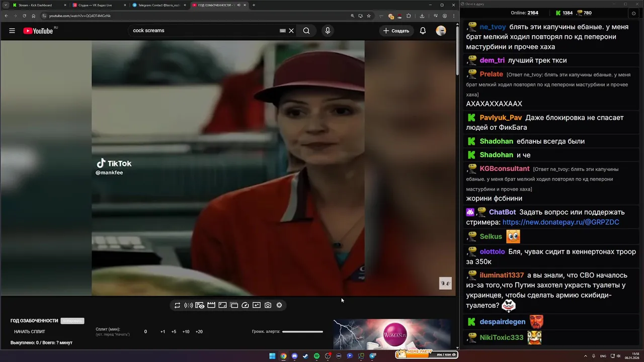
Task: Click the clapperboard icon in player toolbar
Action: point(211,305)
